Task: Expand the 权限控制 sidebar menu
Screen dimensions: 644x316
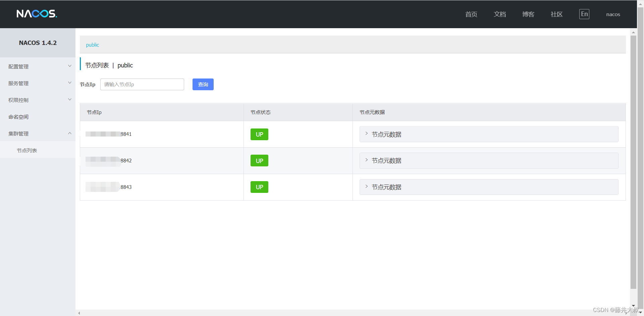Action: coord(38,100)
